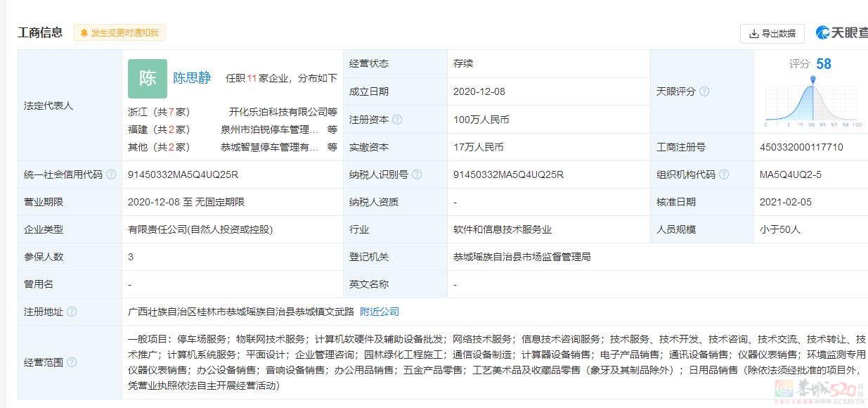Click help icon next to 注册地址
The height and width of the screenshot is (408, 868).
pos(72,312)
